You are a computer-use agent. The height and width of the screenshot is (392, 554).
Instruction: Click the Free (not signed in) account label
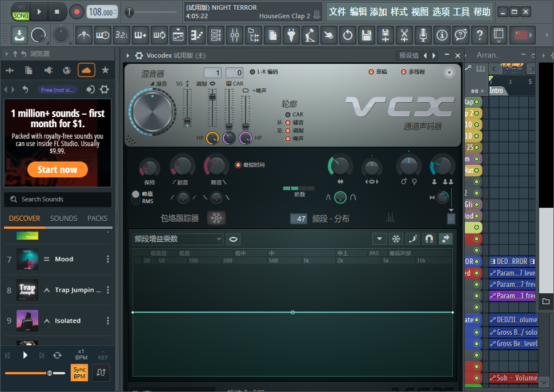[57, 90]
